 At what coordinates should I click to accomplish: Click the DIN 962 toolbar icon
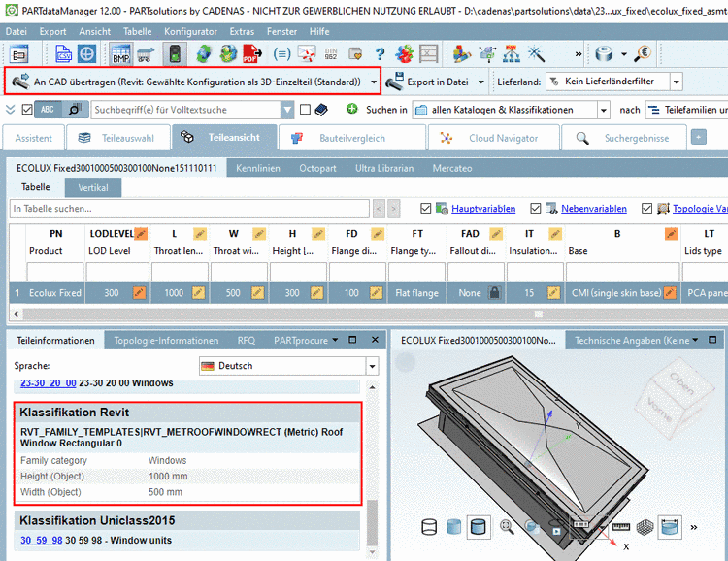click(x=331, y=54)
